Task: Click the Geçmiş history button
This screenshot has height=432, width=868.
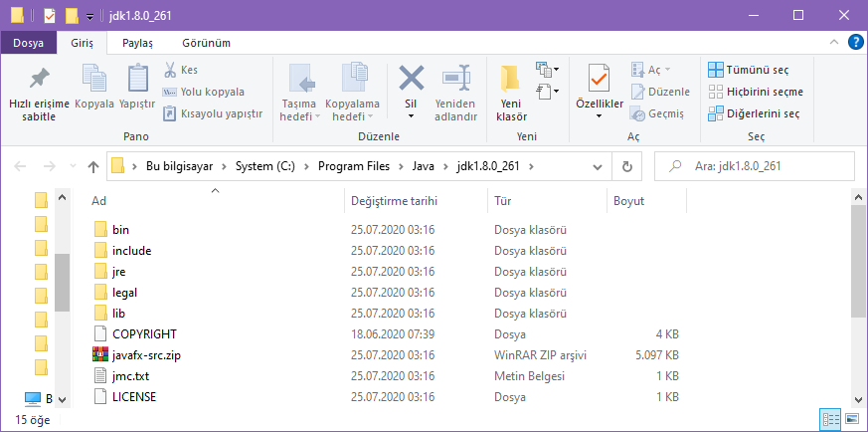Action: (657, 114)
